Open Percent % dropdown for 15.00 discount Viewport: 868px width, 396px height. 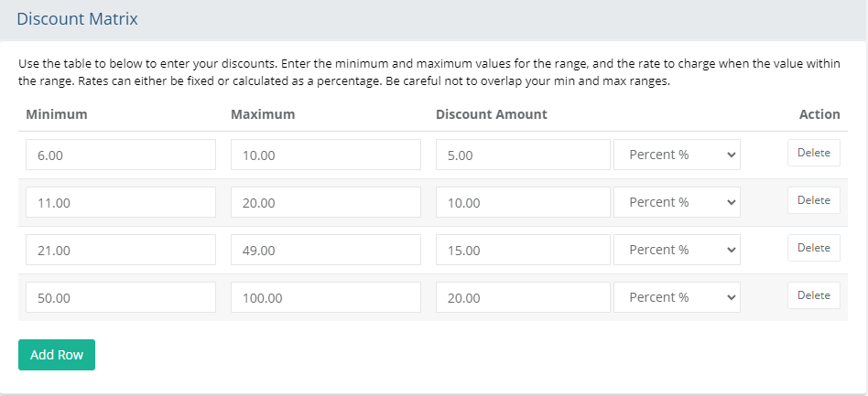pos(677,250)
